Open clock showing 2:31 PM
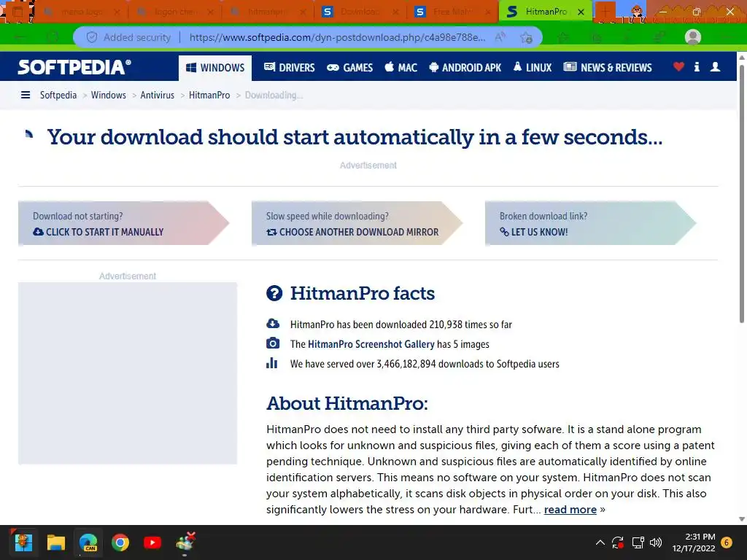Viewport: 747px width, 560px height. pos(694,542)
